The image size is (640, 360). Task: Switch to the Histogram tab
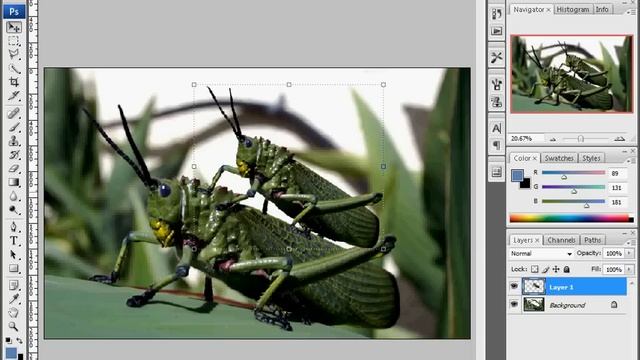[x=573, y=9]
